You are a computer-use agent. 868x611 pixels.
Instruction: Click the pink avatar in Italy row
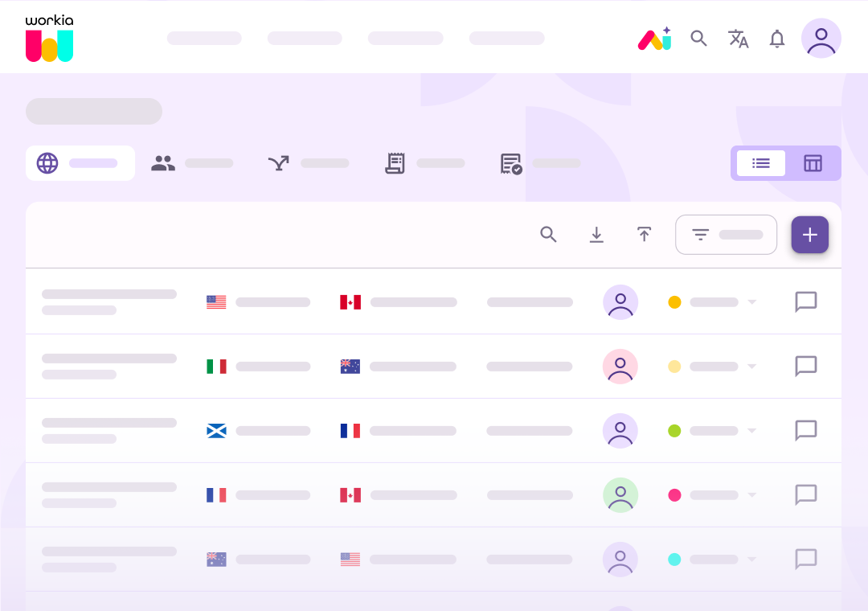[620, 366]
